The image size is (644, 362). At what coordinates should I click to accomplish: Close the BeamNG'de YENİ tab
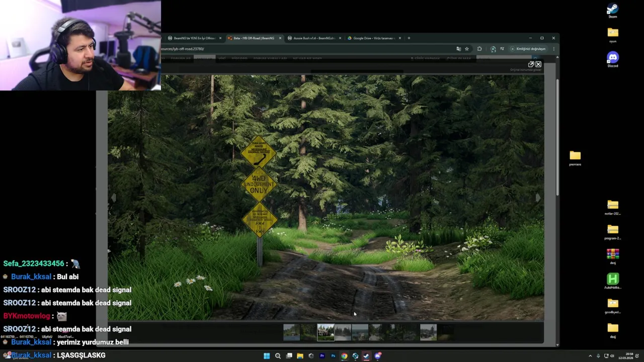(x=220, y=38)
